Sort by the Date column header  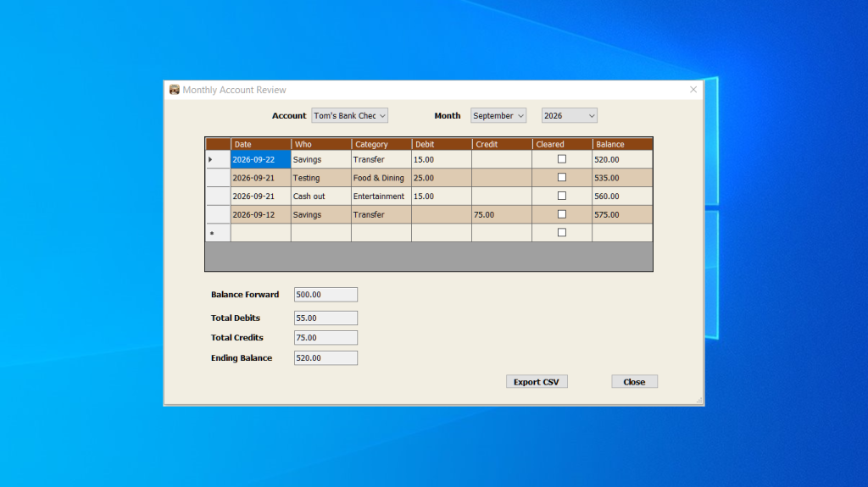261,144
